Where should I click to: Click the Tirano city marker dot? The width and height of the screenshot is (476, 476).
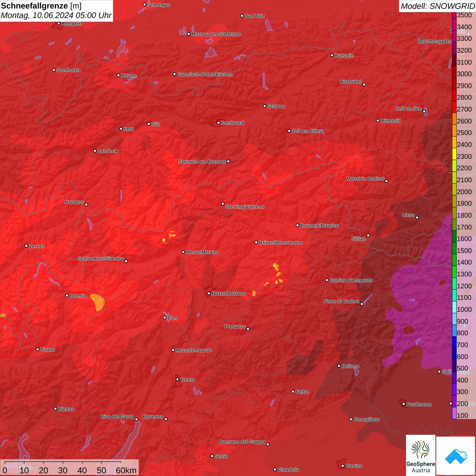click(x=38, y=349)
